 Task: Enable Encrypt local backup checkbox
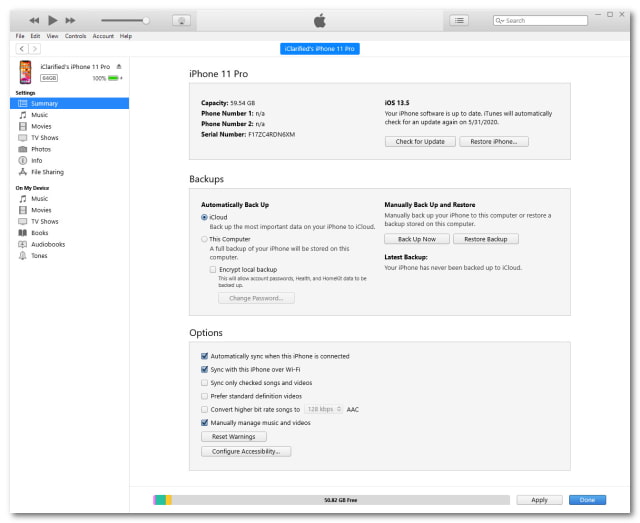point(213,269)
